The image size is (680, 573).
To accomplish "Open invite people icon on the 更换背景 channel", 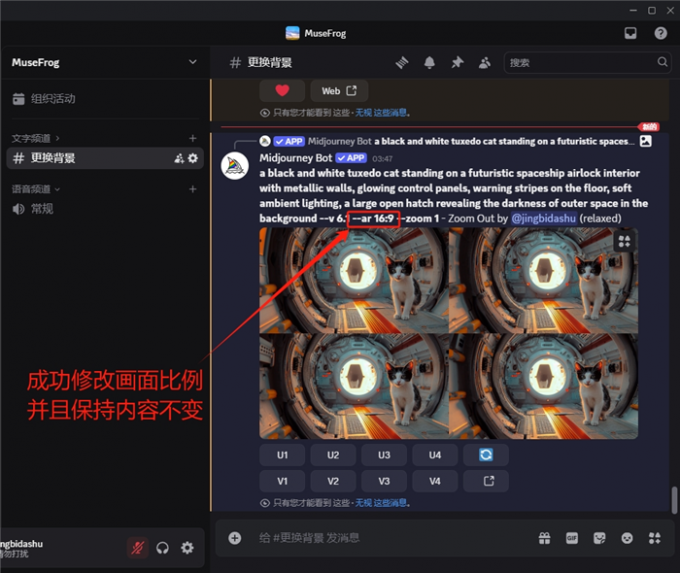I will (179, 158).
